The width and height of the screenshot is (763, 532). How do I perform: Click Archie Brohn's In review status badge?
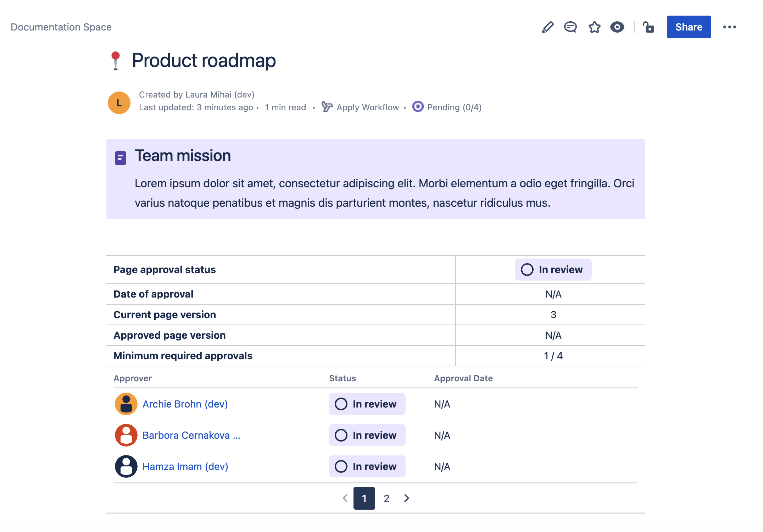coord(367,404)
